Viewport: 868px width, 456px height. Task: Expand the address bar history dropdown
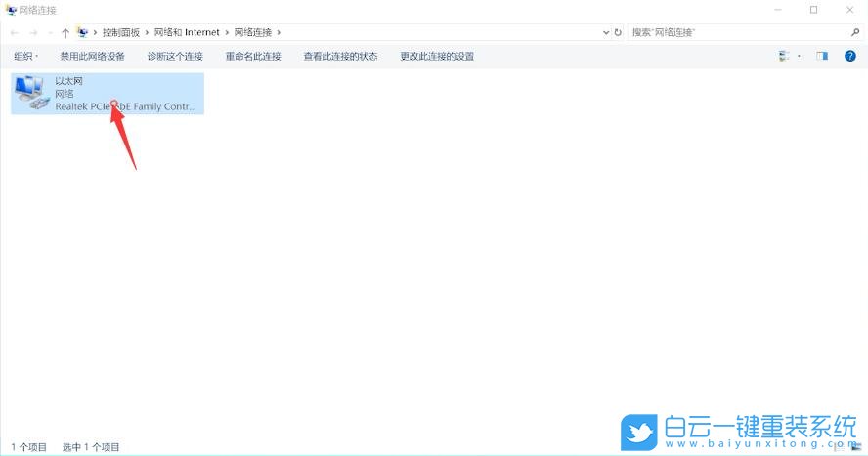(x=606, y=32)
